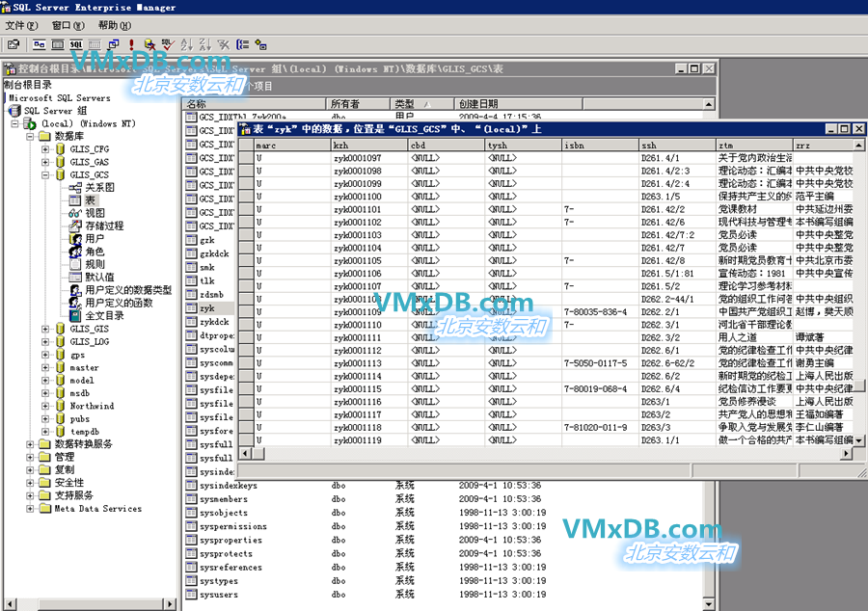Select the 关系图 diagrams node icon
The width and height of the screenshot is (868, 611).
75,188
